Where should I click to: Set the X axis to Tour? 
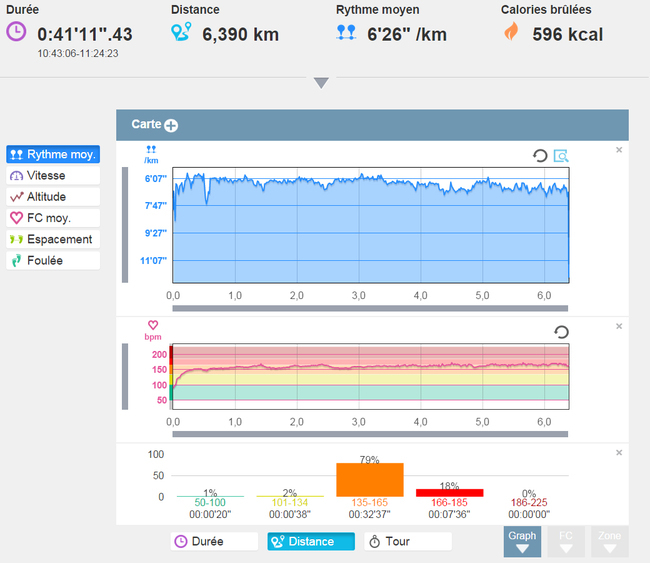tap(408, 541)
